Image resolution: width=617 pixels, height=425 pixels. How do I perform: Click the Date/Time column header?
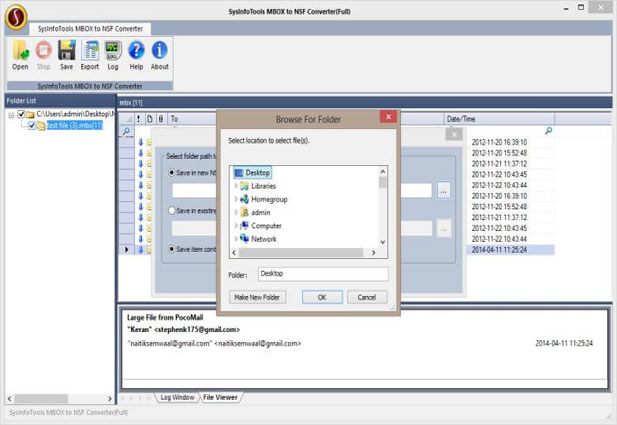(499, 118)
